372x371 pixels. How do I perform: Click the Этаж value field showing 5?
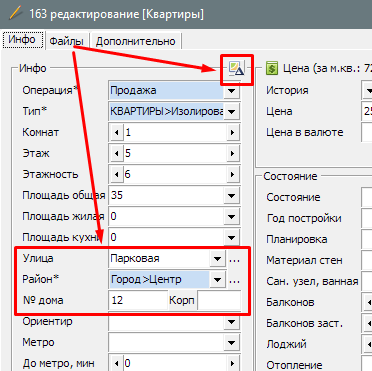pyautogui.click(x=175, y=154)
